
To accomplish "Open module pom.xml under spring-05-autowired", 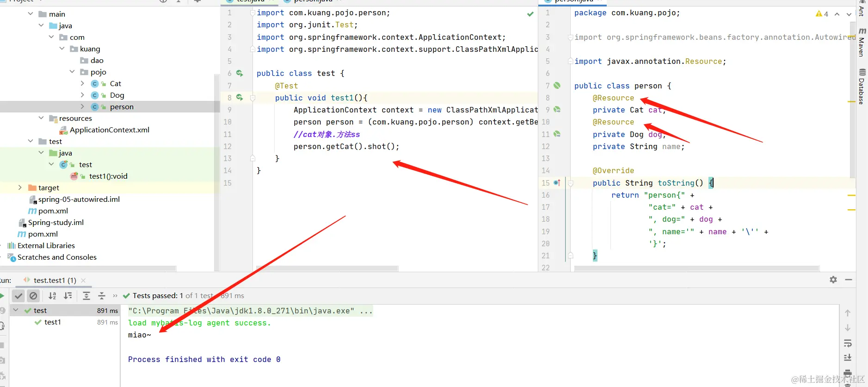I will [53, 211].
